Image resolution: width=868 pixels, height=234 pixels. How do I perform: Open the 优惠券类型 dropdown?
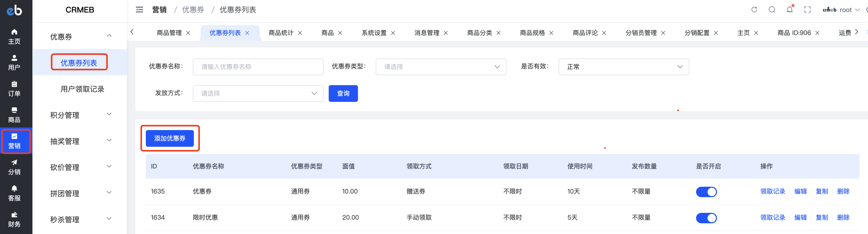click(x=441, y=67)
